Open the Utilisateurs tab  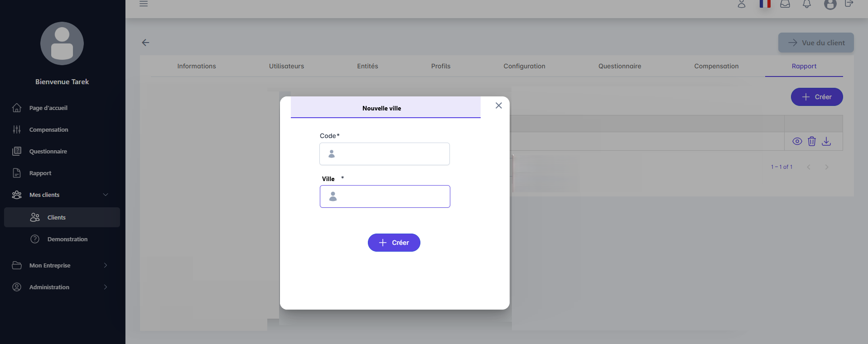(286, 66)
